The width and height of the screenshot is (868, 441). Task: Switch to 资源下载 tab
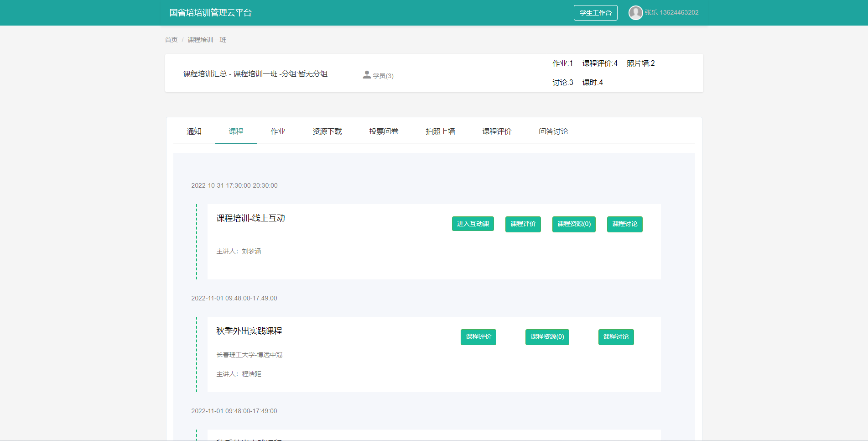(327, 131)
